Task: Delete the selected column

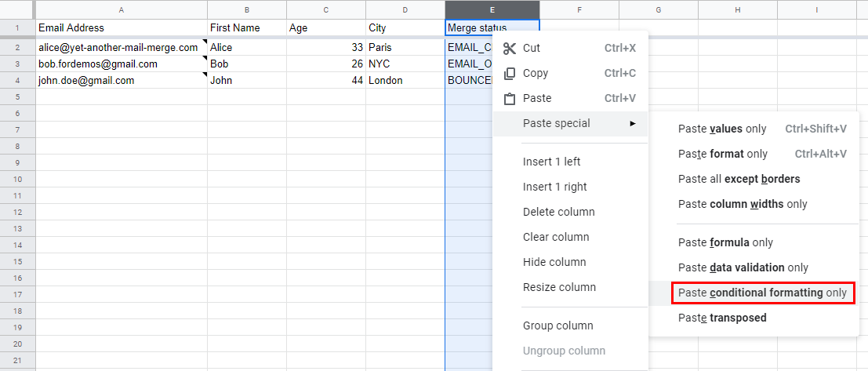Action: click(x=558, y=212)
